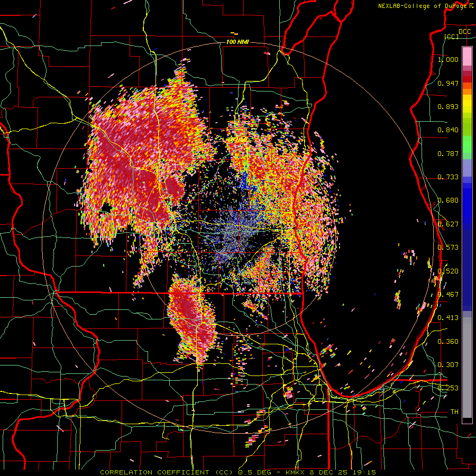Select the 0.893 scale value
This screenshot has width=476, height=476.
pos(448,106)
